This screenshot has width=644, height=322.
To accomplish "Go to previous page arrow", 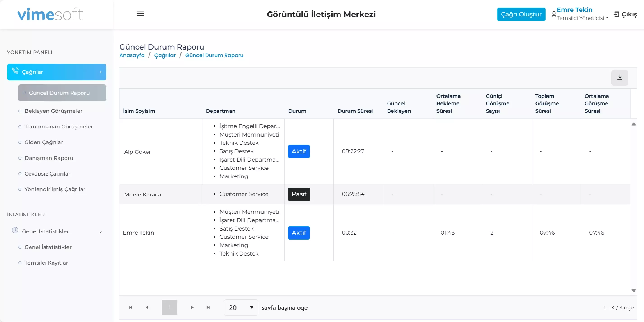I will (x=147, y=307).
